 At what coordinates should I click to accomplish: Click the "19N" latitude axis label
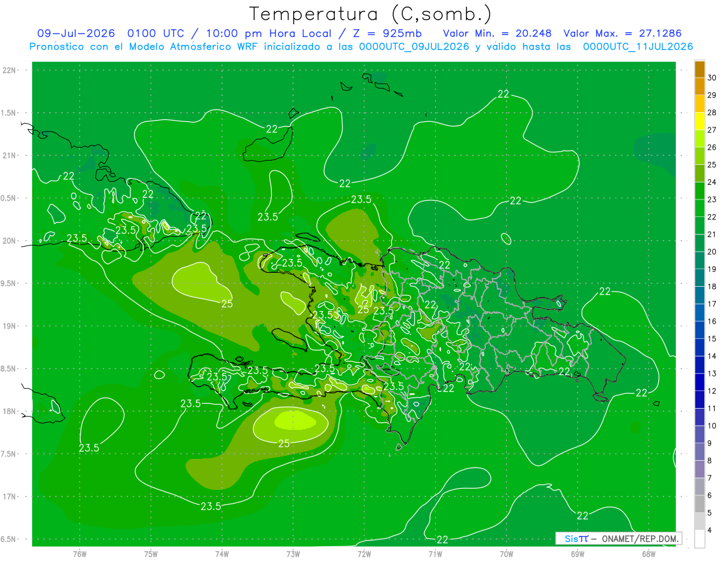tap(9, 326)
